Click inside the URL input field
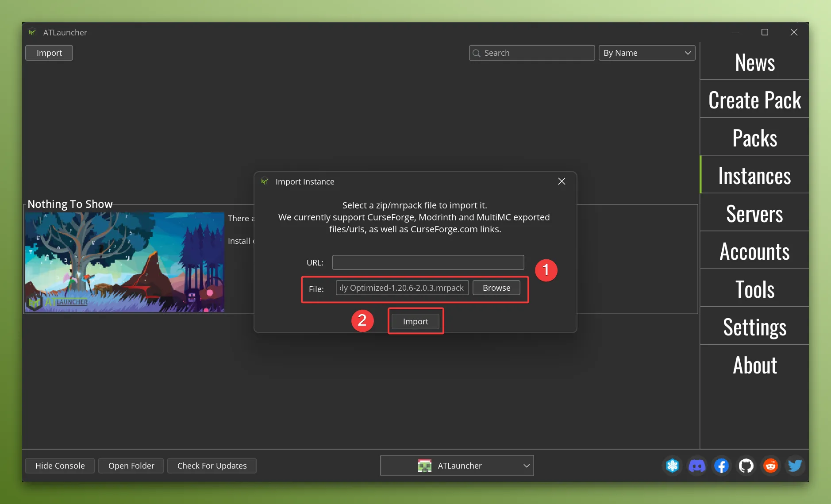 (x=427, y=262)
